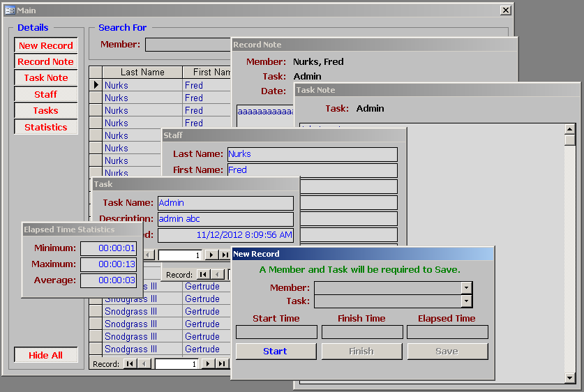Screen dimensions: 584x392
Task: Click the Hide All button
Action: (46, 355)
